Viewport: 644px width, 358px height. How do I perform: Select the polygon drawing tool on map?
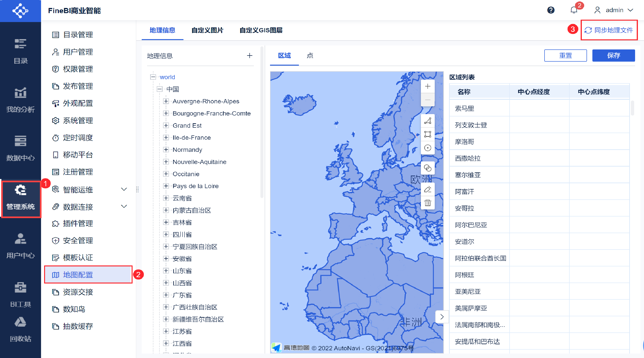point(427,121)
